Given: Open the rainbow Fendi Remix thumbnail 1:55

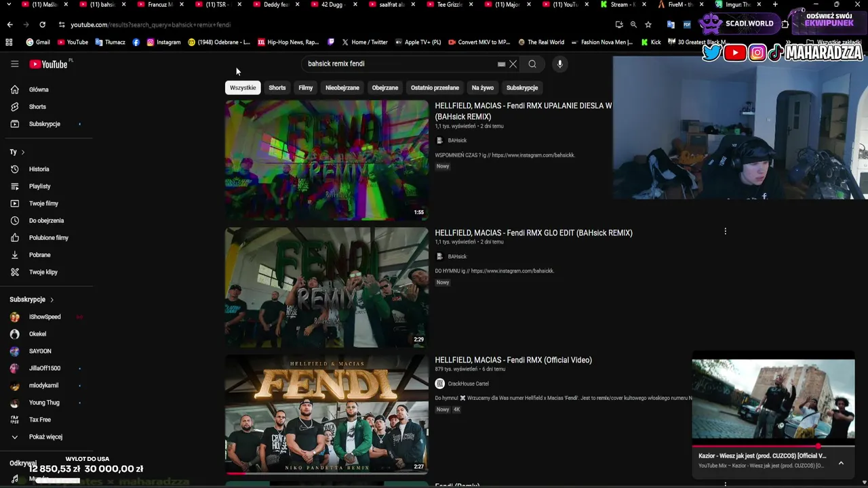Looking at the screenshot, I should click(x=327, y=160).
